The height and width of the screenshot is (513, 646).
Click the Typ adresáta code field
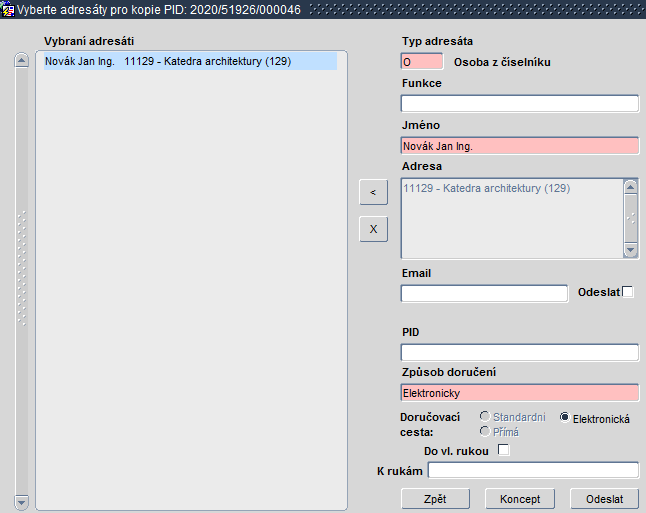tap(422, 62)
